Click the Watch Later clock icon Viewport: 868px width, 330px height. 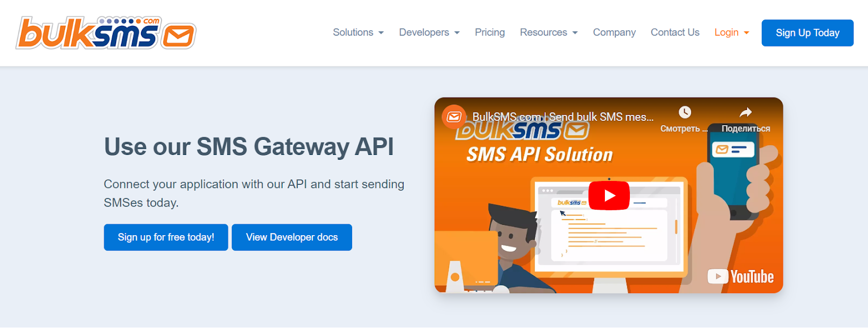[x=685, y=113]
